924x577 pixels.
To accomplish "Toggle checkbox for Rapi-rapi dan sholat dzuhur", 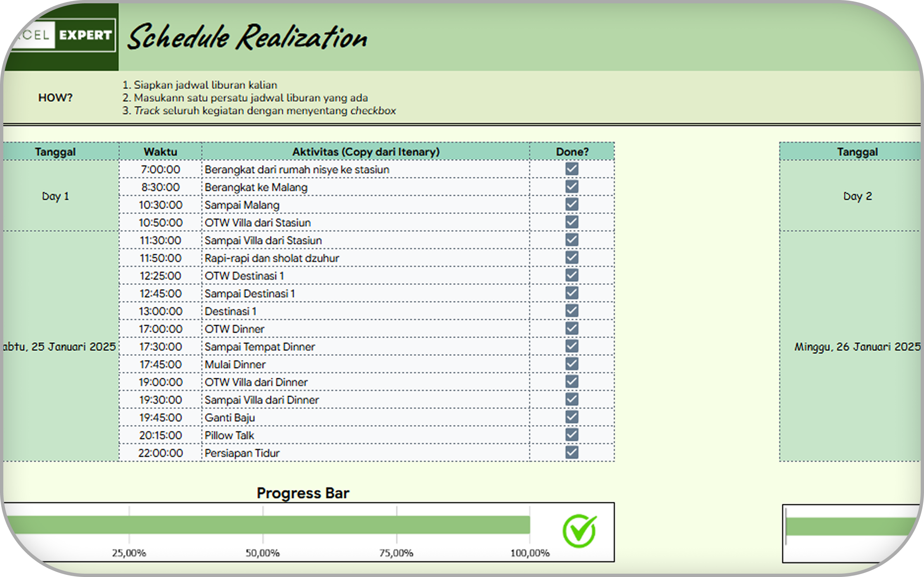I will click(x=572, y=258).
